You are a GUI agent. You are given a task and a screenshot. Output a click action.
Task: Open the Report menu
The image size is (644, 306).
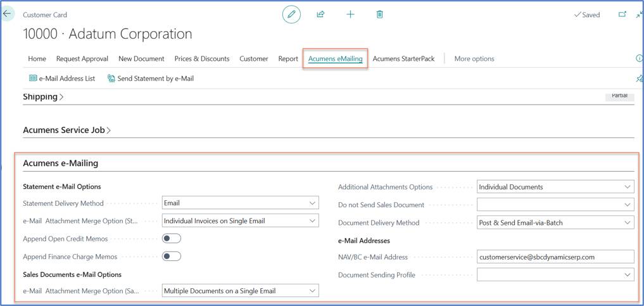tap(288, 59)
